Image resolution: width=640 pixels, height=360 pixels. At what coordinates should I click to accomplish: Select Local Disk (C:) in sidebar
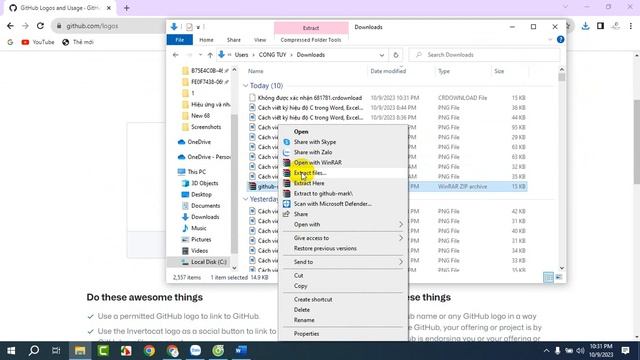pyautogui.click(x=209, y=262)
